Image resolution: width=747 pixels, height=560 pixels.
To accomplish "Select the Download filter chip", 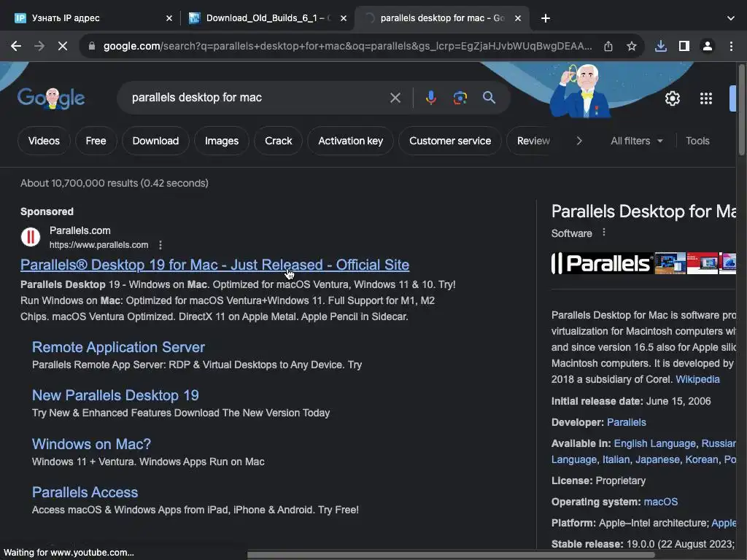I will 156,141.
